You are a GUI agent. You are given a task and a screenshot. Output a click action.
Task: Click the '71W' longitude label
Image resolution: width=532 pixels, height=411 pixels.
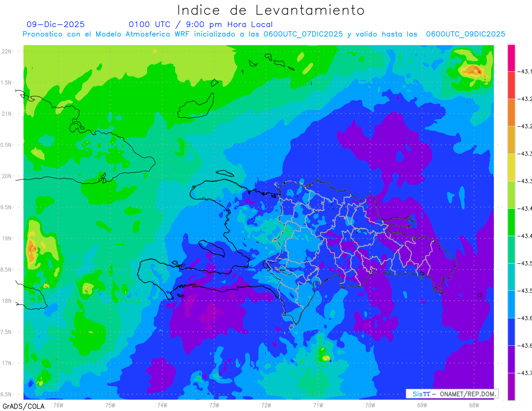[318, 404]
